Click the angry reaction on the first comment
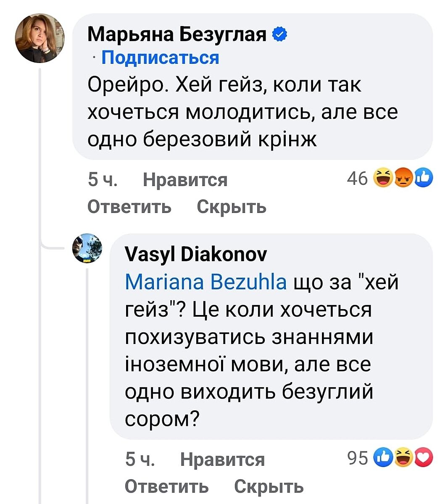448x504 pixels. [x=403, y=178]
